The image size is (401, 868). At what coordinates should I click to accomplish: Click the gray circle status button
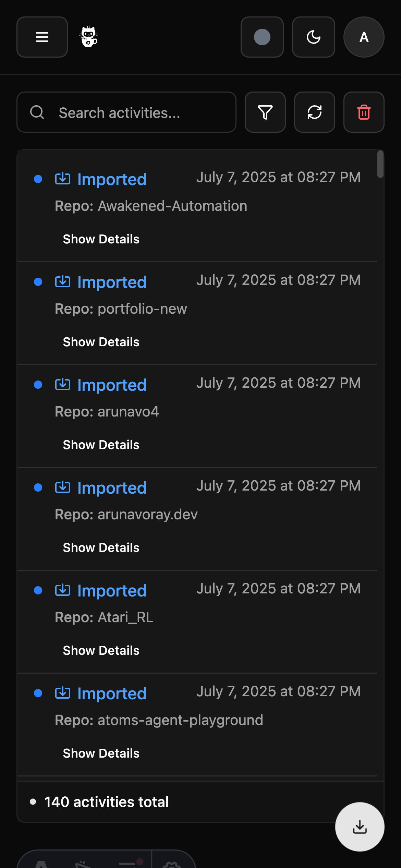[x=262, y=37]
